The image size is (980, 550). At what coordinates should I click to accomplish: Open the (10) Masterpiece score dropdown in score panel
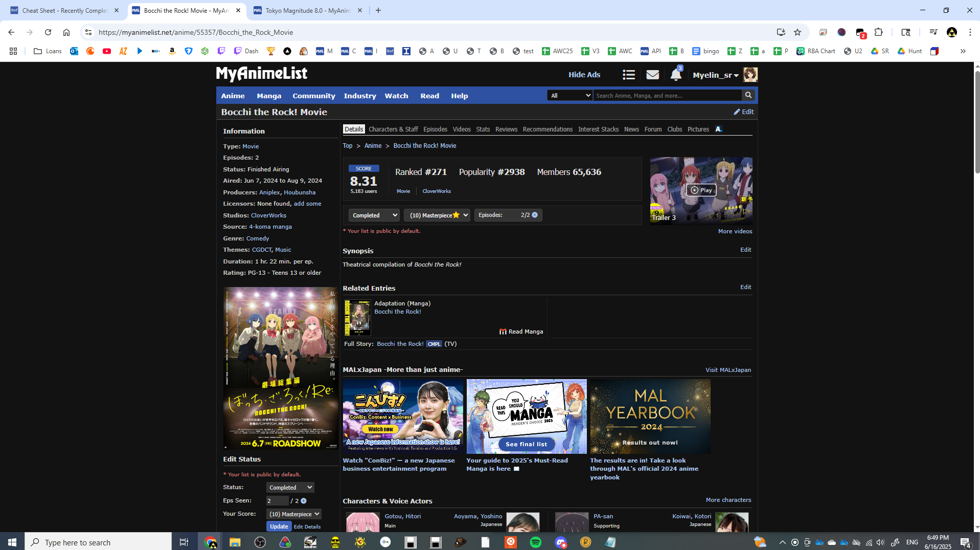pos(437,215)
